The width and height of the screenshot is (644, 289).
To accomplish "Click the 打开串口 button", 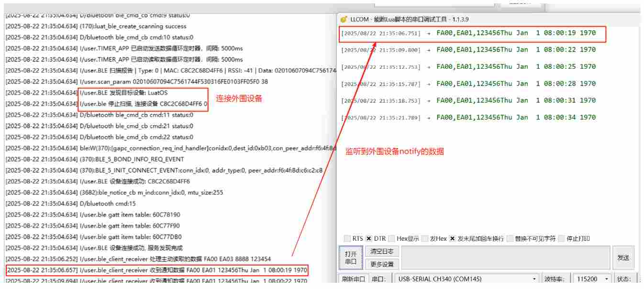I will point(351,257).
